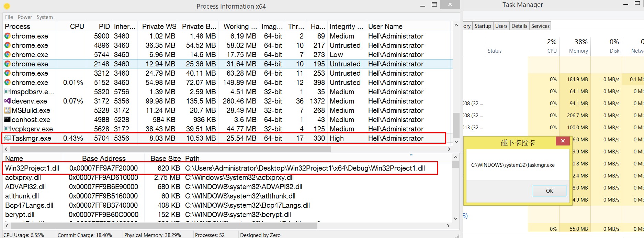Viewport: 644px width, 238px height.
Task: Click the Physical Memory status bar entry
Action: coord(152,235)
